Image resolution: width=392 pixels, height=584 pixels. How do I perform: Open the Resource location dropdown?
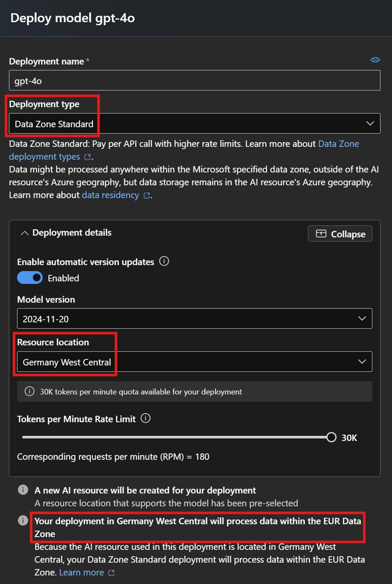[x=194, y=362]
